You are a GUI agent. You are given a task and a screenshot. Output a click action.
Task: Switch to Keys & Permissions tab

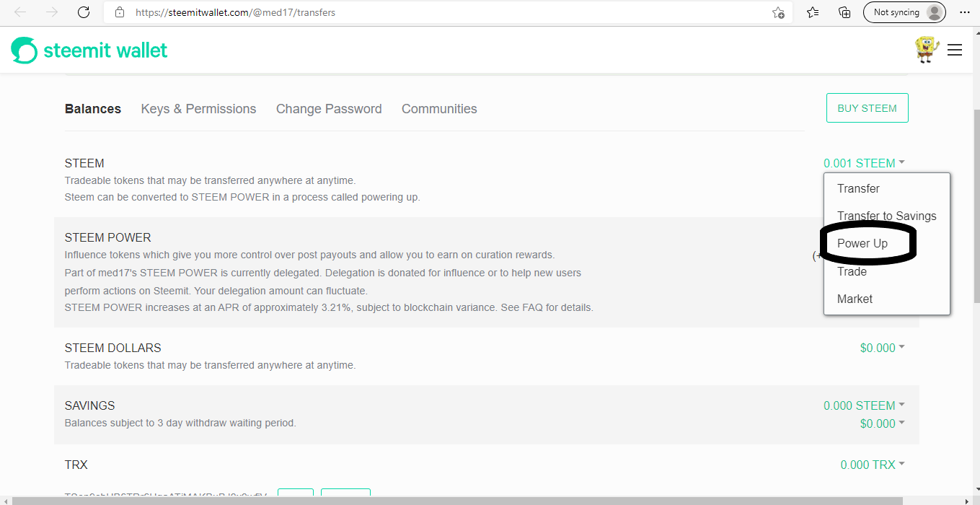(x=198, y=109)
